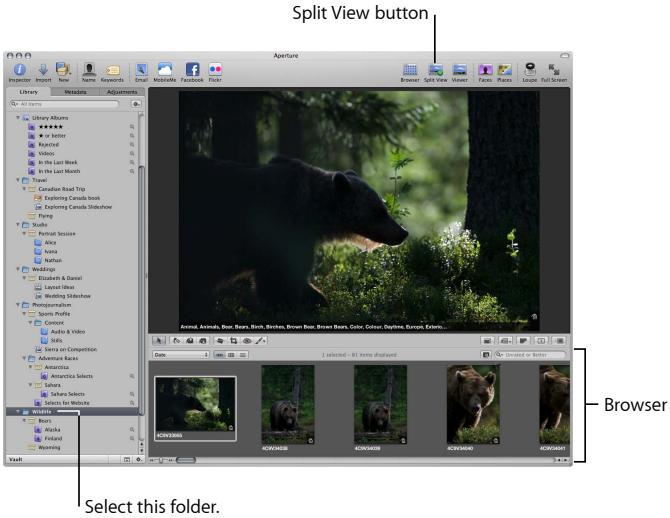Open the Viewer Mode pop-up menu
The image size is (670, 518).
coord(505,341)
